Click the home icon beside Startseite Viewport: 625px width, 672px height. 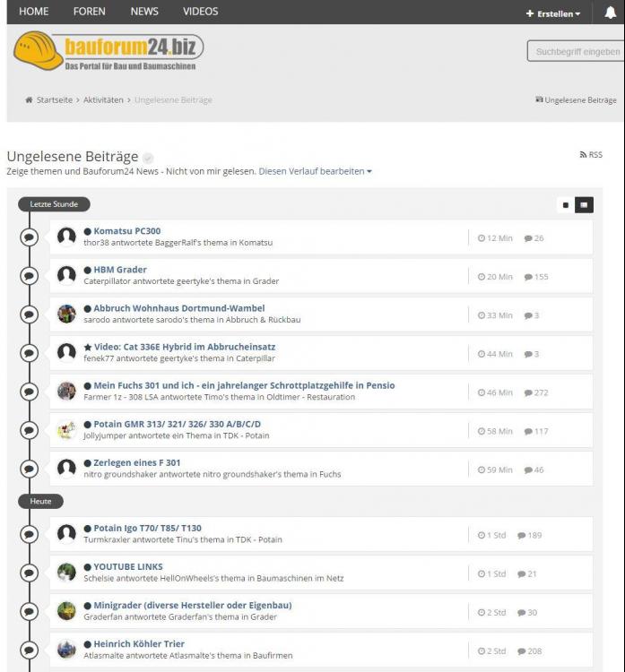pos(29,99)
